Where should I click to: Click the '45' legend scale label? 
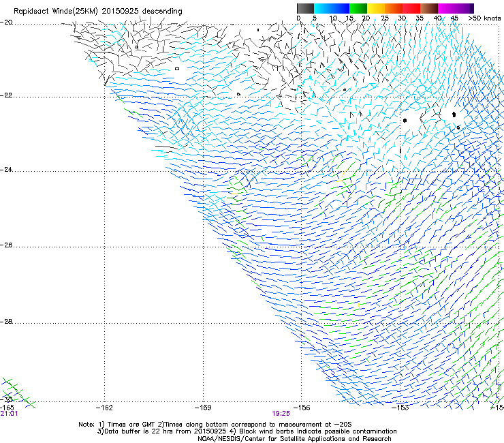(x=454, y=18)
